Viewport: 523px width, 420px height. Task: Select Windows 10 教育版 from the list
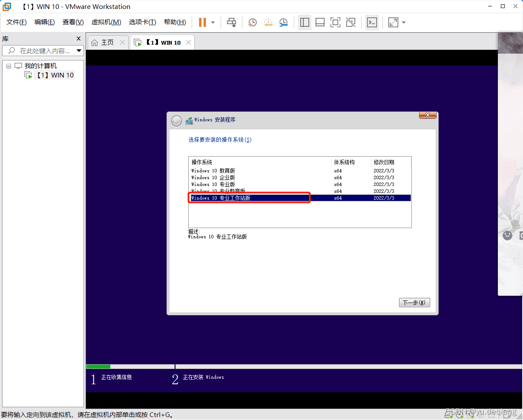pyautogui.click(x=300, y=171)
